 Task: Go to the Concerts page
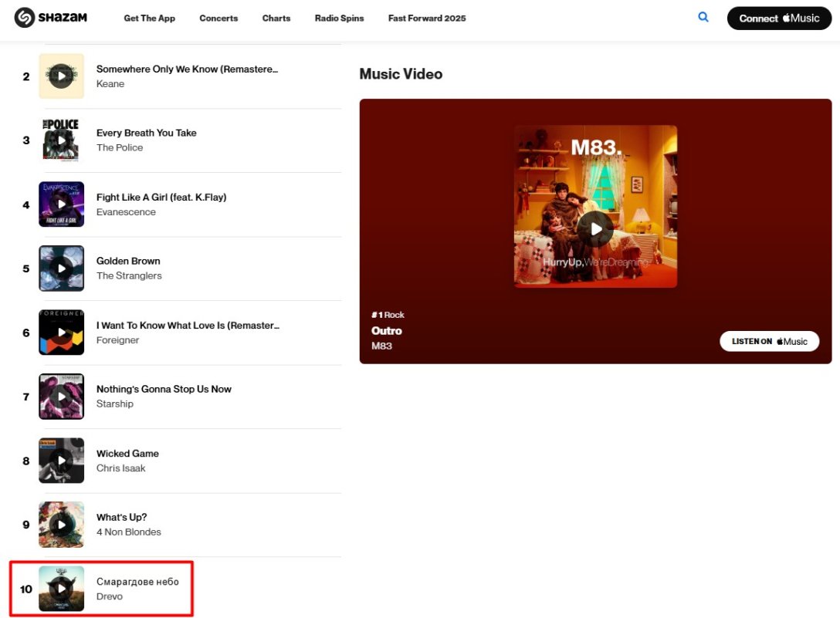218,18
